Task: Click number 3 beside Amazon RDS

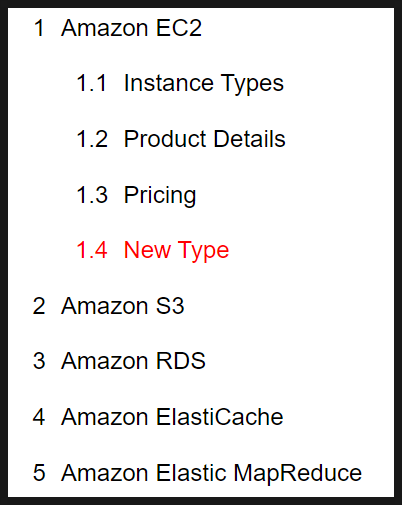Action: pos(39,361)
